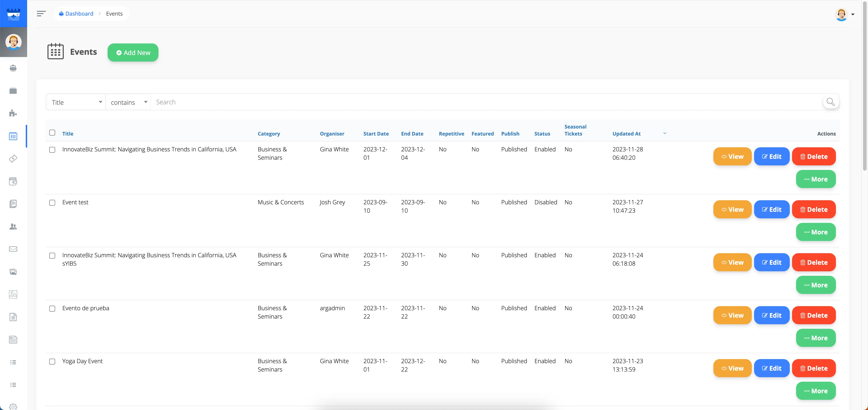Viewport: 868px width, 410px height.
Task: Open the ticket price-tag sidebar icon
Action: (x=13, y=158)
